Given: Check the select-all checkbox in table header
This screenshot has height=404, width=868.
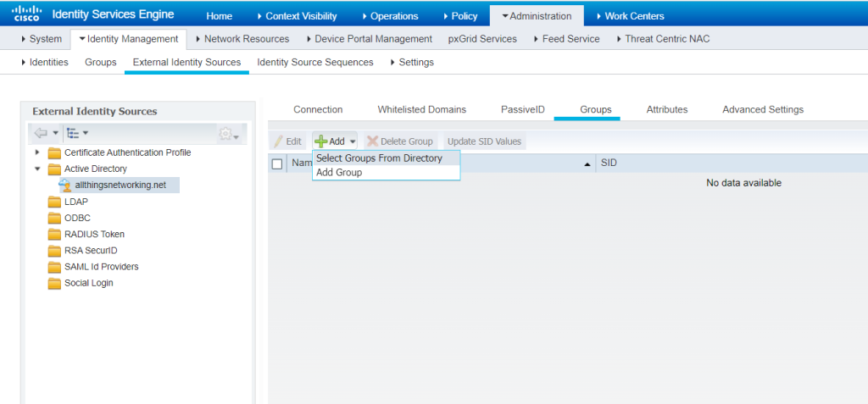Looking at the screenshot, I should point(277,163).
